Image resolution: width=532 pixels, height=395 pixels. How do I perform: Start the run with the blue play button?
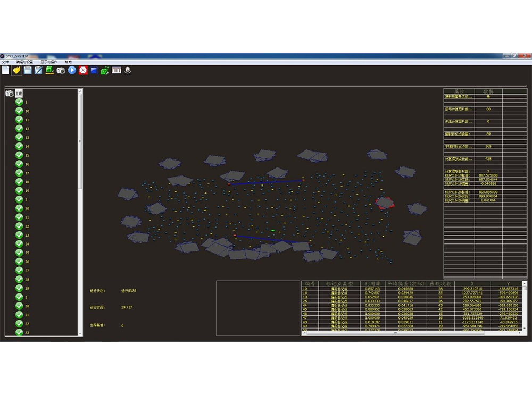[x=72, y=70]
